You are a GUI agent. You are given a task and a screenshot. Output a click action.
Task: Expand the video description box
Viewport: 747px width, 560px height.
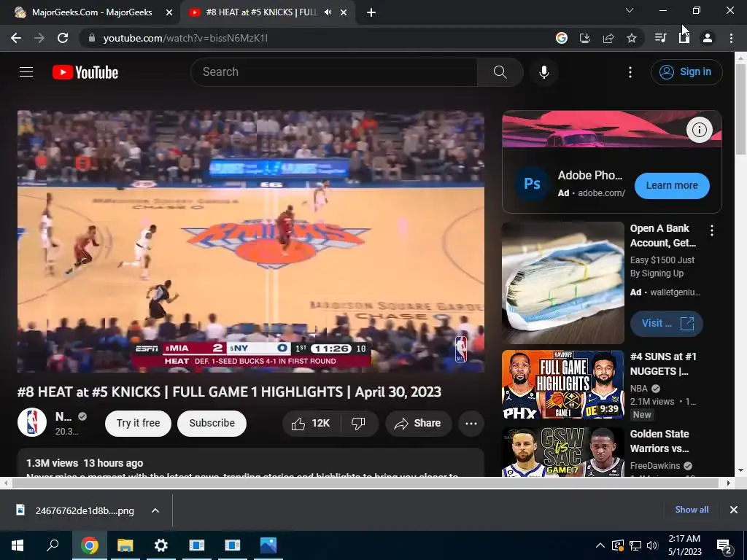point(251,463)
